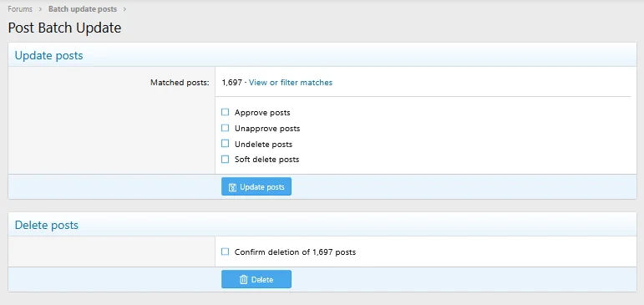Check the Soft delete posts option
This screenshot has width=644, height=305.
(225, 160)
